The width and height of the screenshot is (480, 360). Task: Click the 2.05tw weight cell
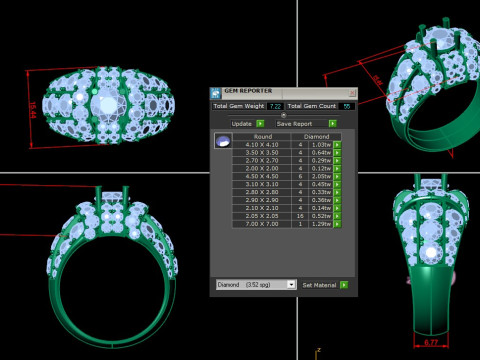(321, 176)
